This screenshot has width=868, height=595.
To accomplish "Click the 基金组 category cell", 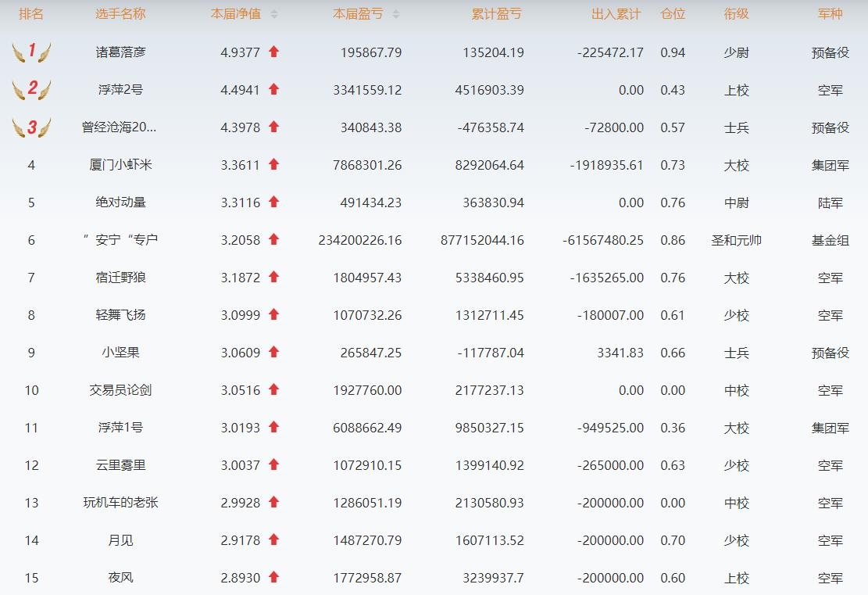I will 830,240.
